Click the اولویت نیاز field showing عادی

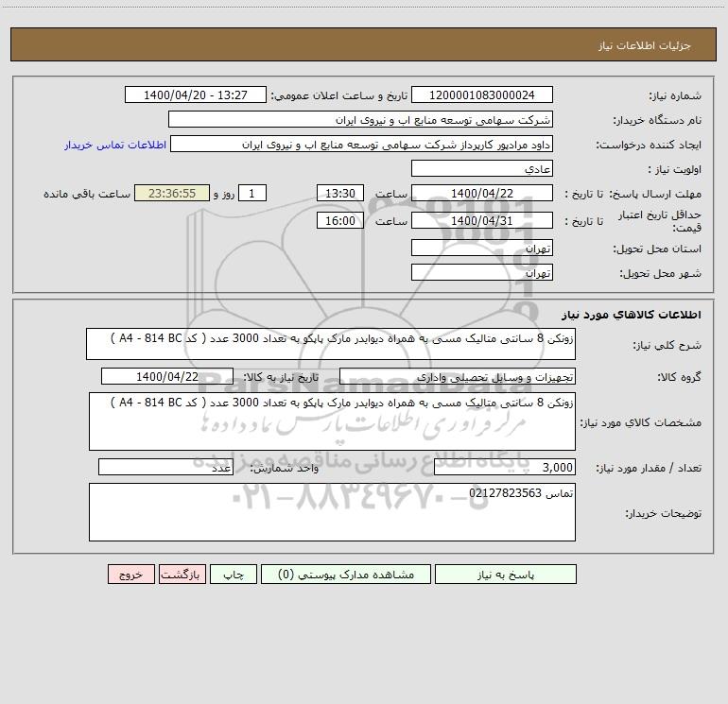point(482,168)
